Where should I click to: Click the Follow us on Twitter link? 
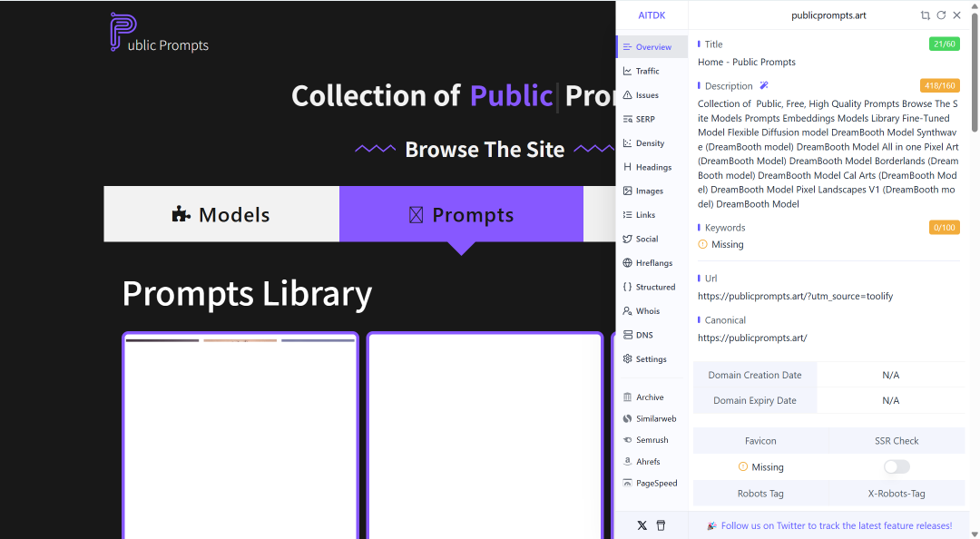click(x=837, y=526)
